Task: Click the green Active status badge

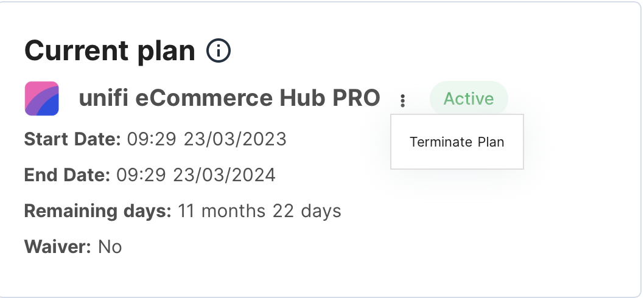Action: pos(468,99)
